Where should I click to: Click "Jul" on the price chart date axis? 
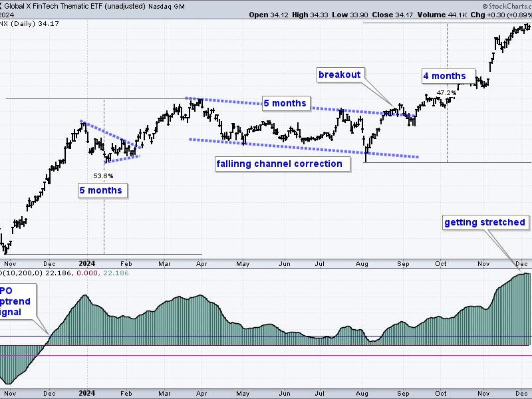[x=320, y=263]
